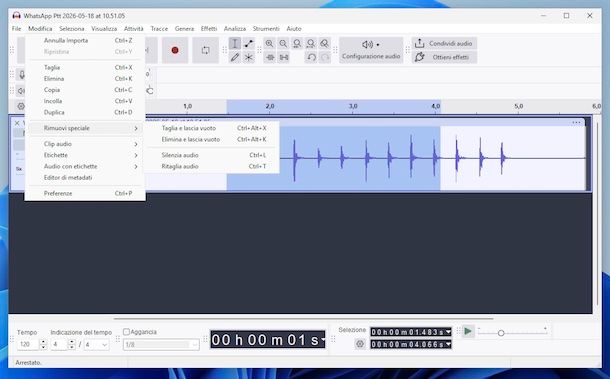
Task: Close the audio track with X
Action: (x=17, y=123)
